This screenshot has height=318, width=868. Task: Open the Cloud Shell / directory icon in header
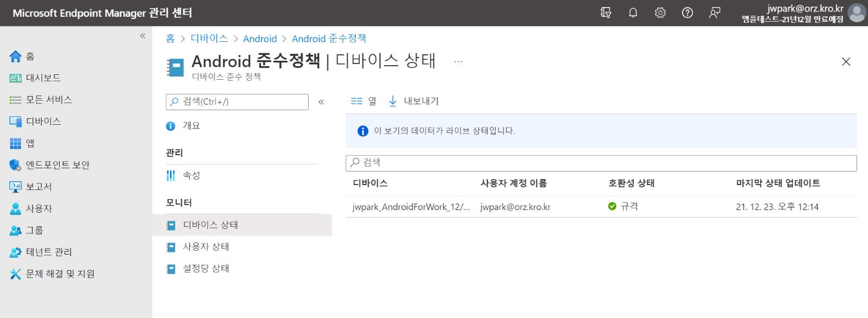click(x=606, y=12)
